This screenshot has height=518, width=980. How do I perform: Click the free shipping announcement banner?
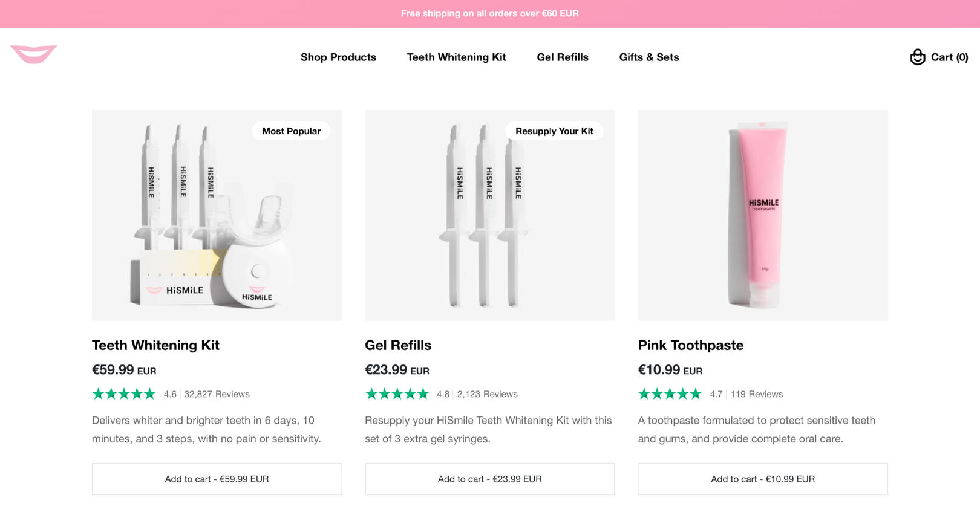click(489, 13)
